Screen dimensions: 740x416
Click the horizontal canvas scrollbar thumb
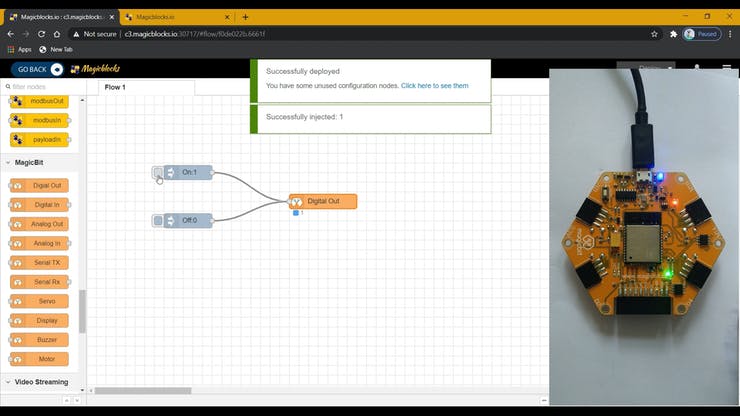143,391
